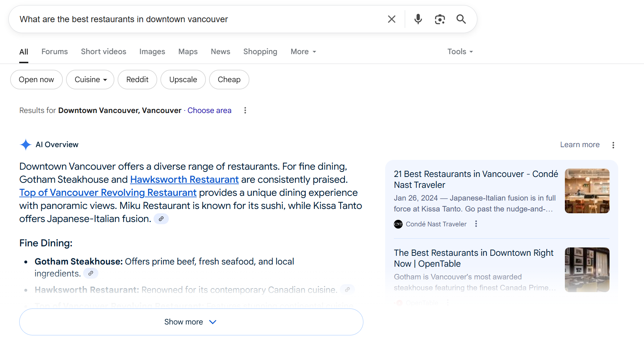This screenshot has height=339, width=644.
Task: Click the search magnifier icon
Action: click(461, 19)
